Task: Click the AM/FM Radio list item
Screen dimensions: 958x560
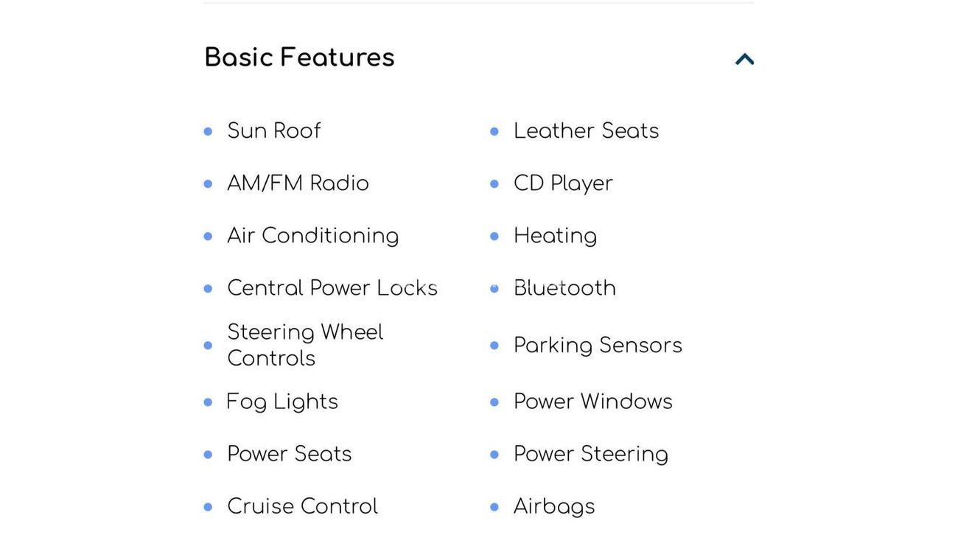Action: pos(298,183)
